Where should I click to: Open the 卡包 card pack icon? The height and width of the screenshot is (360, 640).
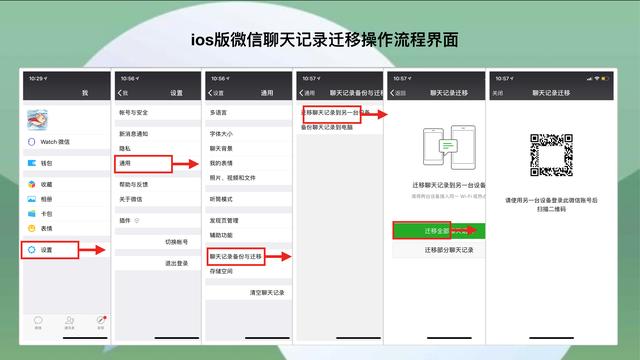(x=31, y=213)
